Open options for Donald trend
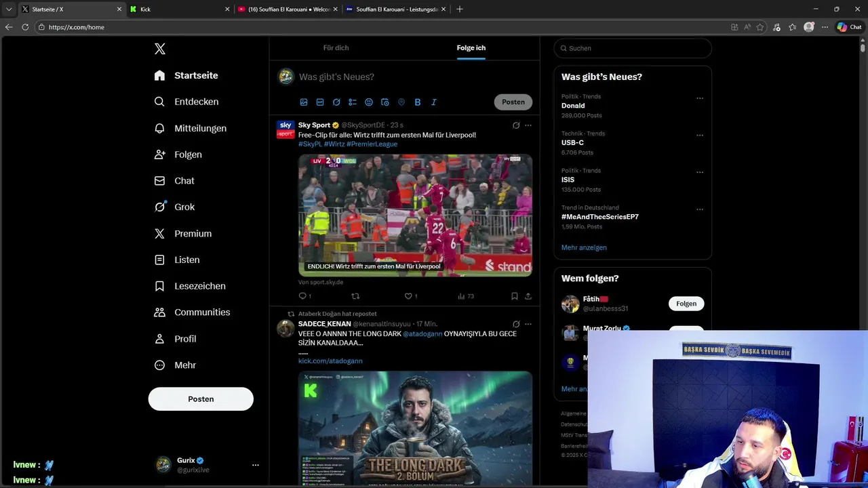The height and width of the screenshot is (488, 868). [700, 98]
